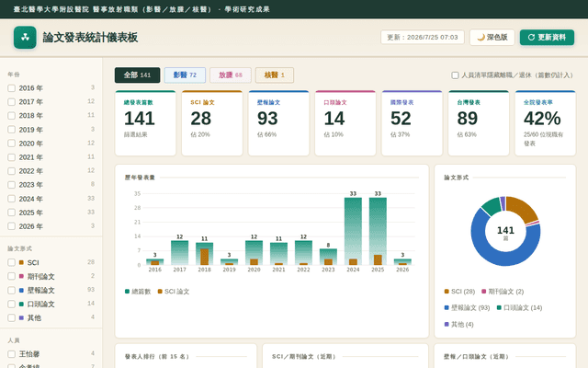588x368 pixels.
Task: Click SCI／期刊論文（近期） panel heading
Action: (x=304, y=357)
